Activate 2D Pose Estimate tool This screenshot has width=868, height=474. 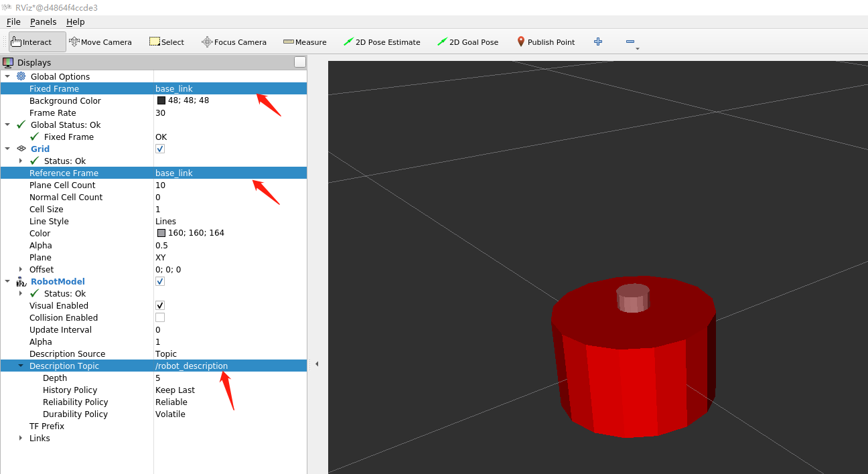[x=382, y=42]
